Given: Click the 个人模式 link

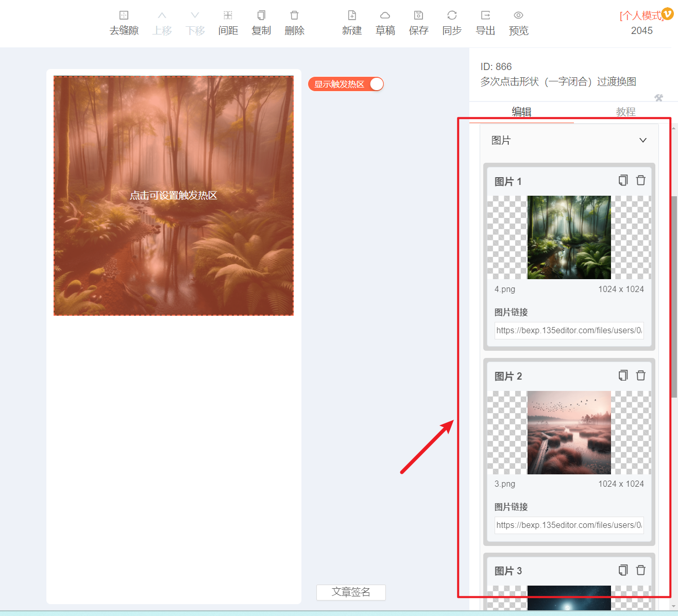Looking at the screenshot, I should click(641, 15).
